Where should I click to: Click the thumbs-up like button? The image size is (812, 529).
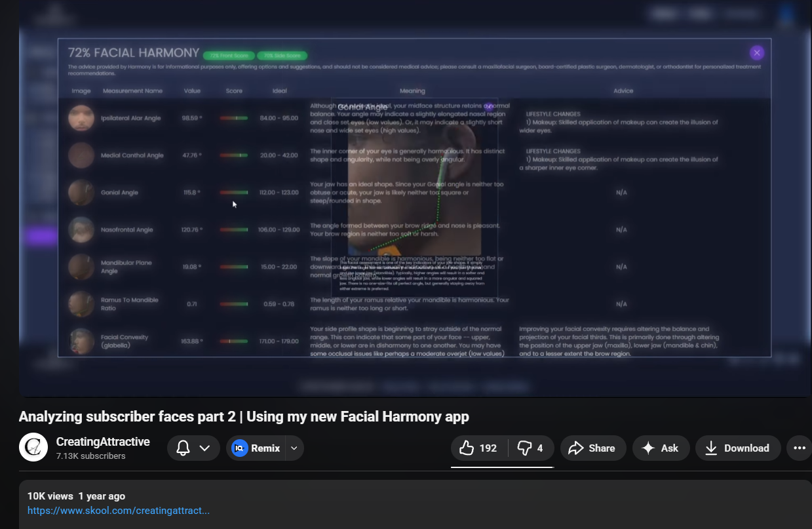[x=479, y=448]
